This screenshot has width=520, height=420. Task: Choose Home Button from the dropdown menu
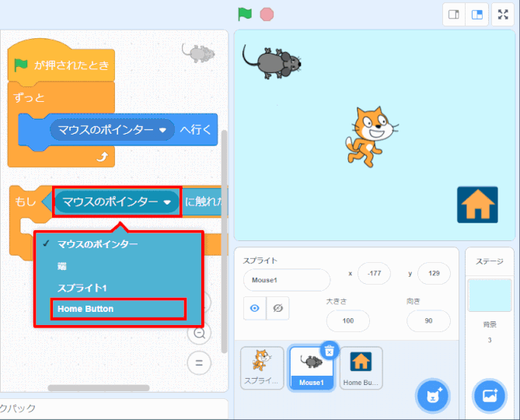[x=118, y=309]
